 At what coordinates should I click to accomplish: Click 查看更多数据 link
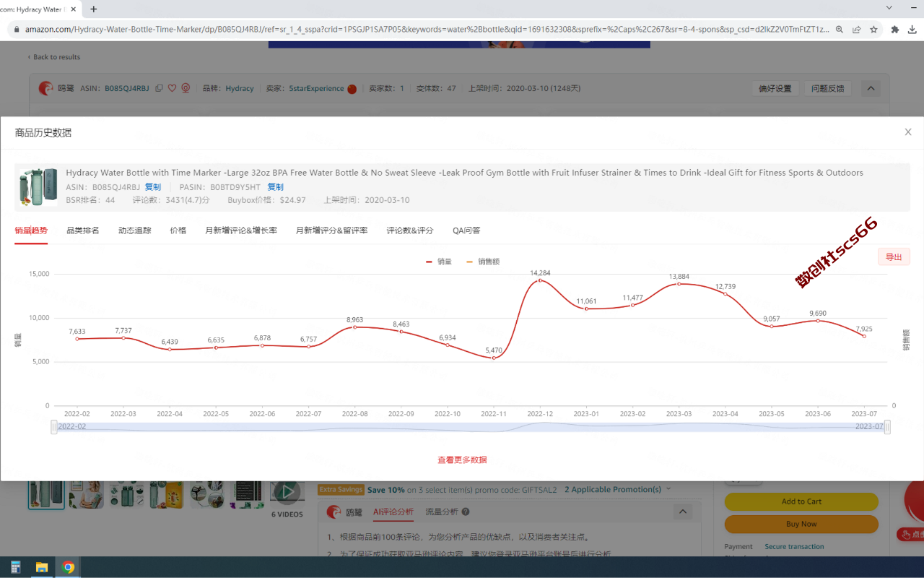point(462,460)
